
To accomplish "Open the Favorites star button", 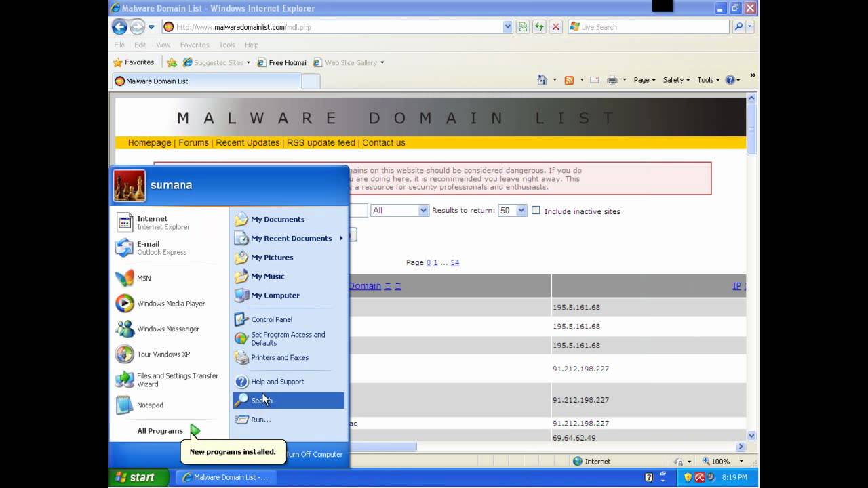I will (x=134, y=62).
